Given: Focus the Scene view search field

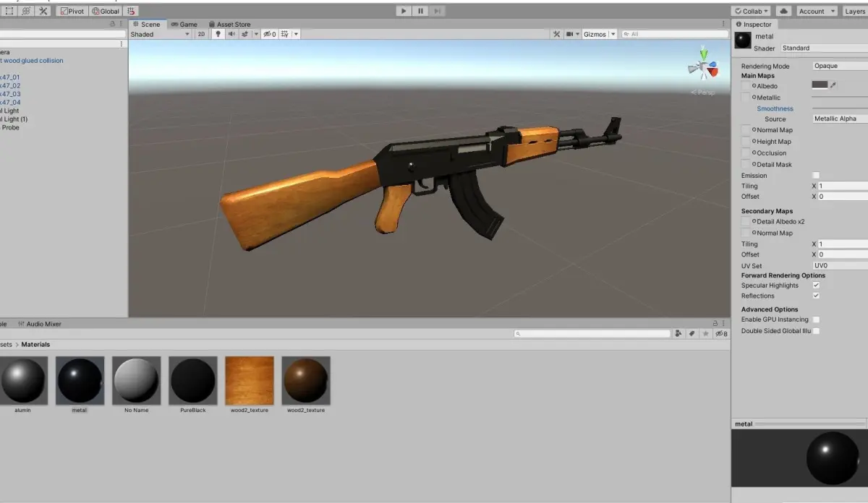Looking at the screenshot, I should 674,34.
